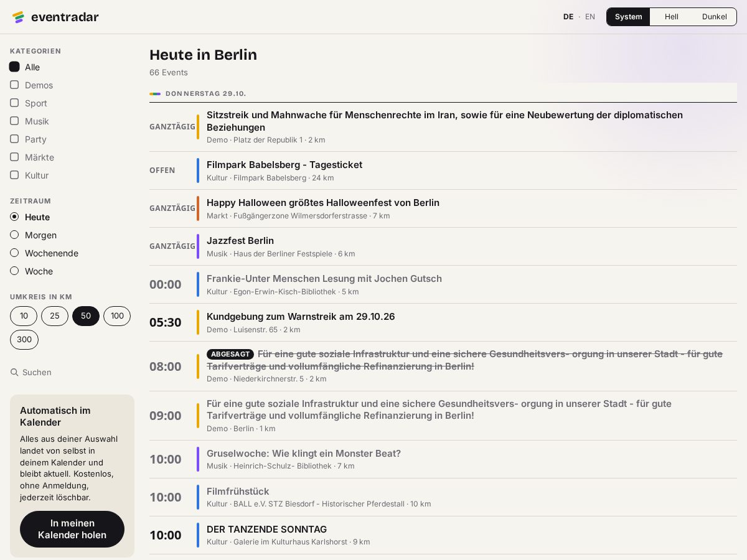The height and width of the screenshot is (560, 747).
Task: Open the eventradar home link
Action: [x=55, y=17]
